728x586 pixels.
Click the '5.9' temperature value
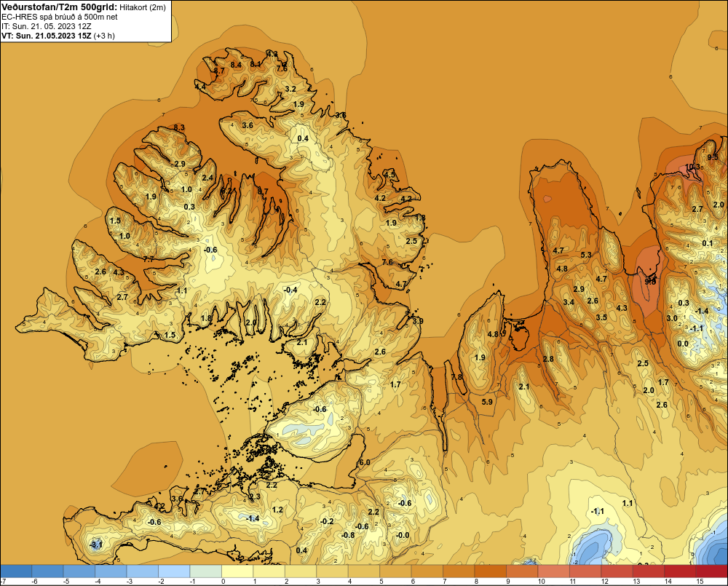487,402
